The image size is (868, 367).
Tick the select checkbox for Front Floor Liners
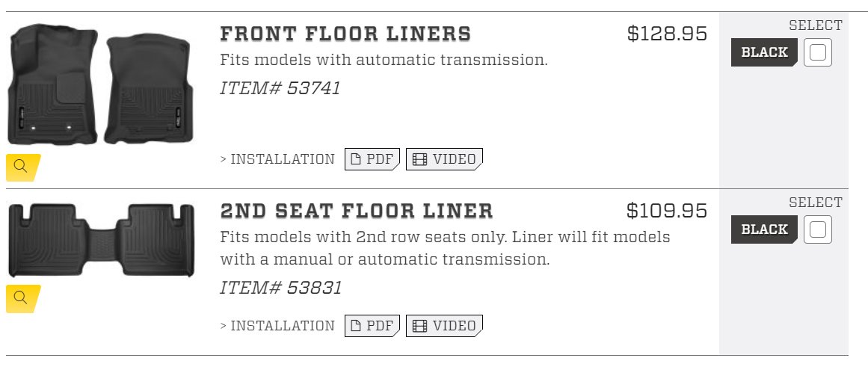[818, 52]
